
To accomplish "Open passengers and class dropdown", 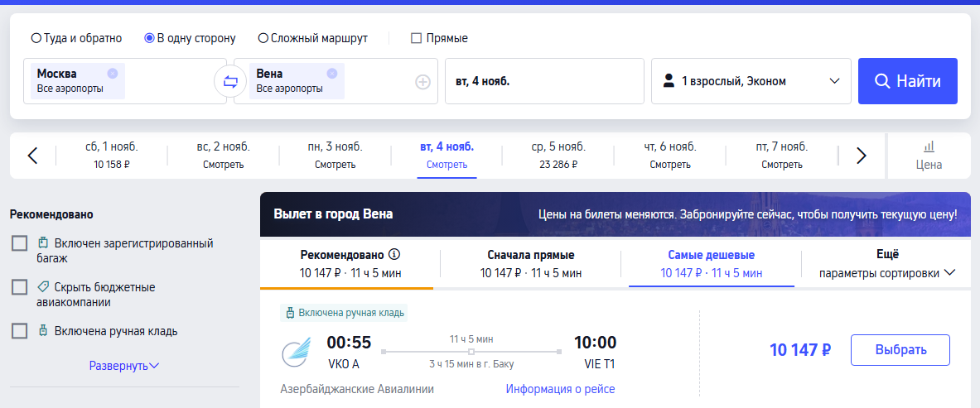I will click(x=751, y=81).
